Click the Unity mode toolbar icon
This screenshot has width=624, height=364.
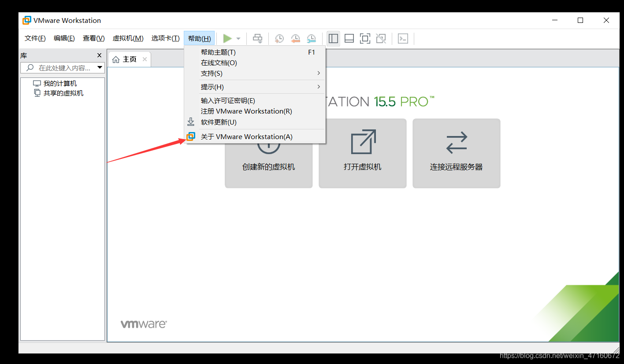[381, 39]
